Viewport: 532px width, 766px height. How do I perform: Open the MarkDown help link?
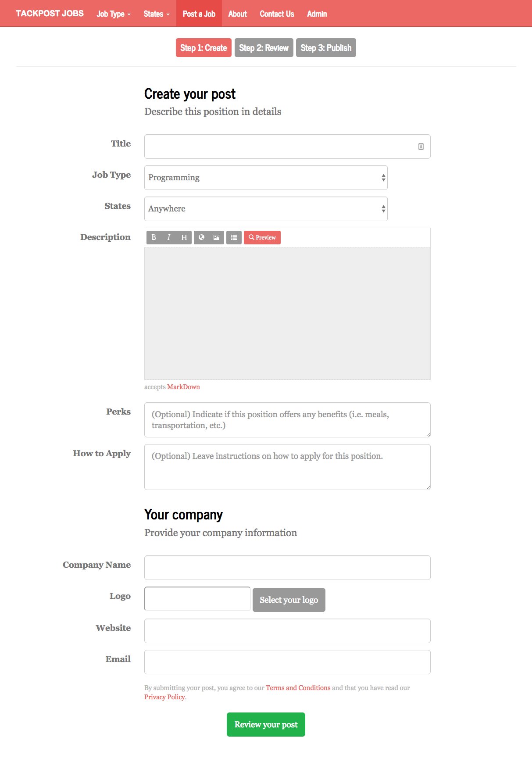183,387
